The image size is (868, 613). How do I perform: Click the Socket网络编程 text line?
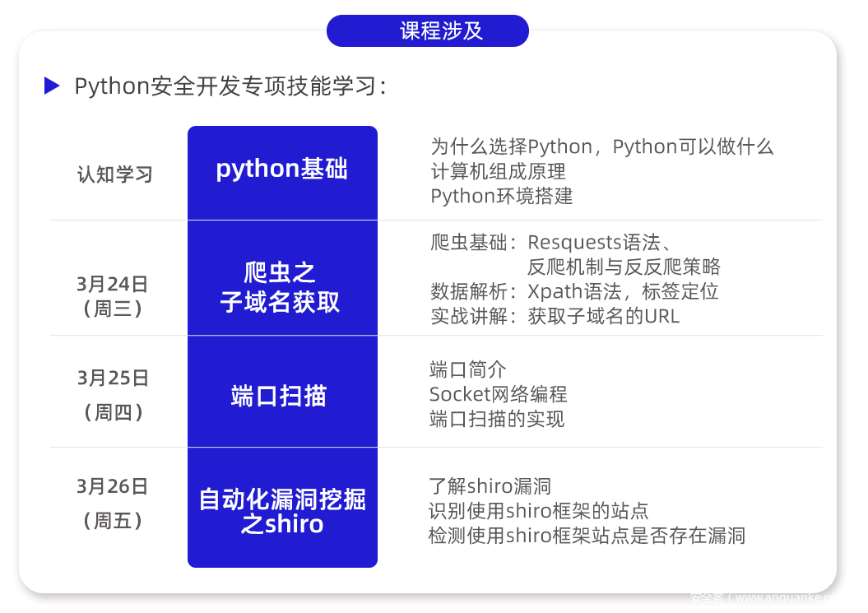click(x=498, y=394)
